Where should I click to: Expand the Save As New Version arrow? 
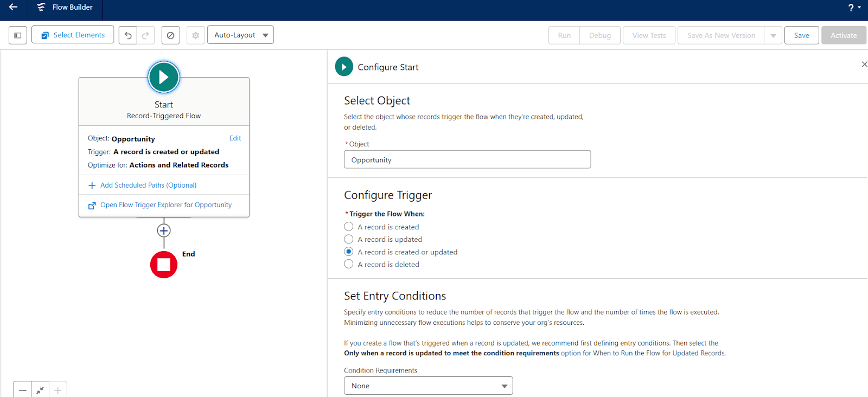(x=773, y=35)
